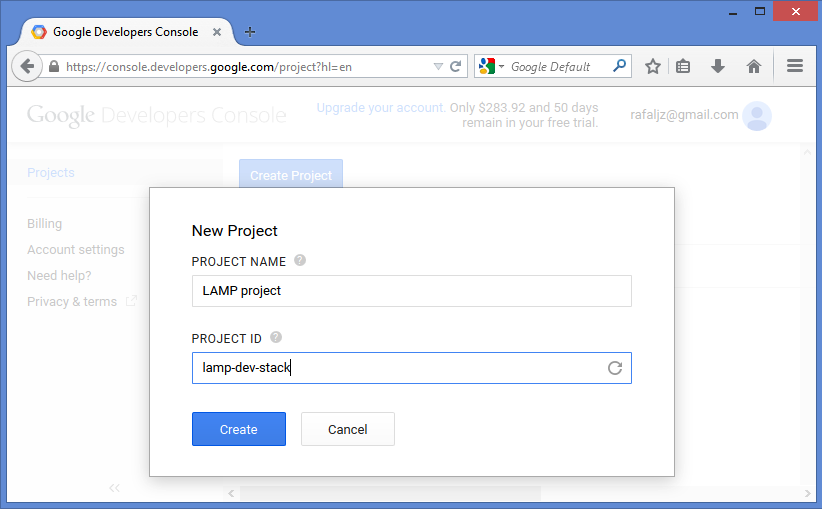Open the Projects sidebar item
The image size is (822, 509).
51,172
